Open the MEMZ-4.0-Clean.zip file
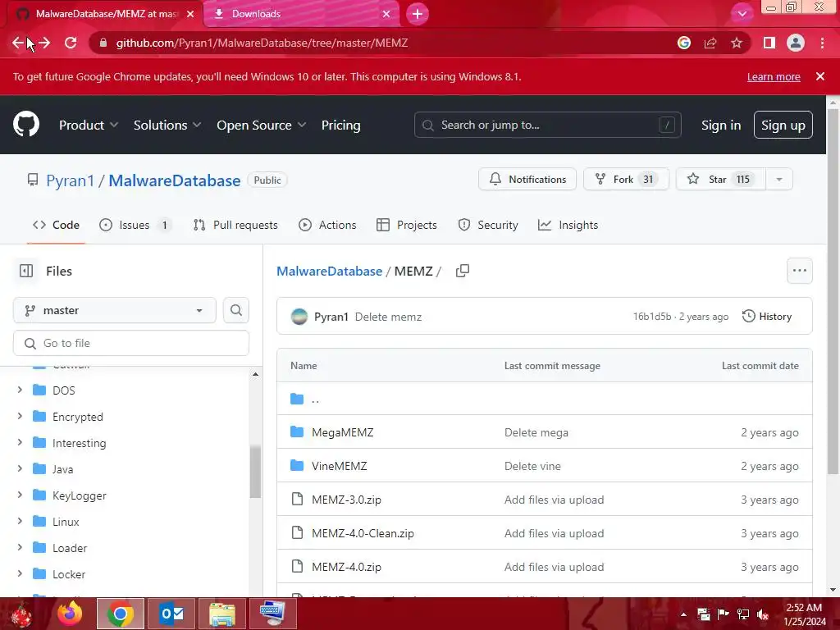The image size is (840, 630). [363, 533]
